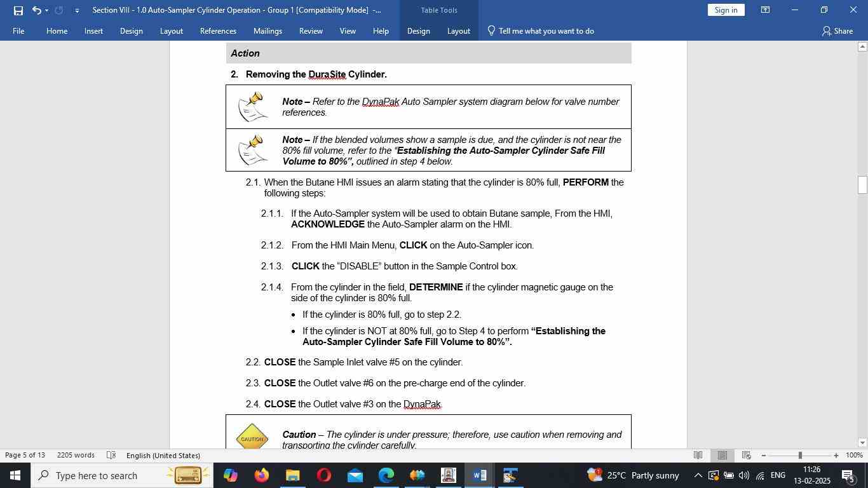
Task: Open the Windows Start menu
Action: click(15, 475)
